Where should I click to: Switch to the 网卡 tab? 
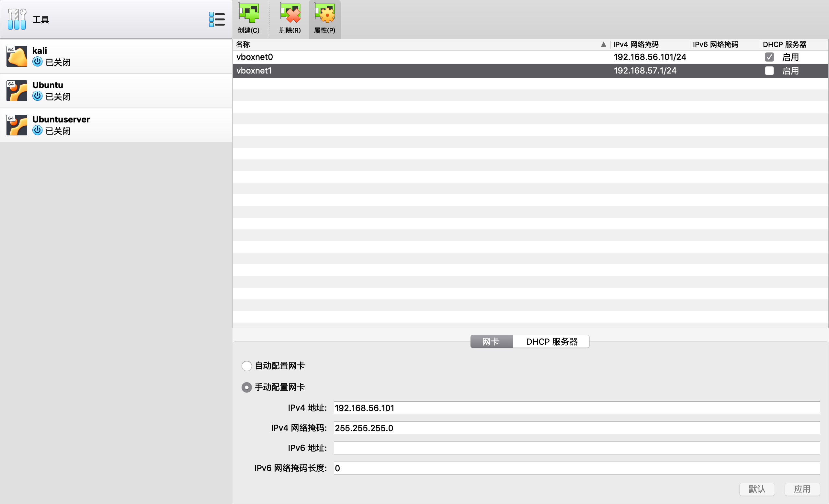tap(491, 341)
